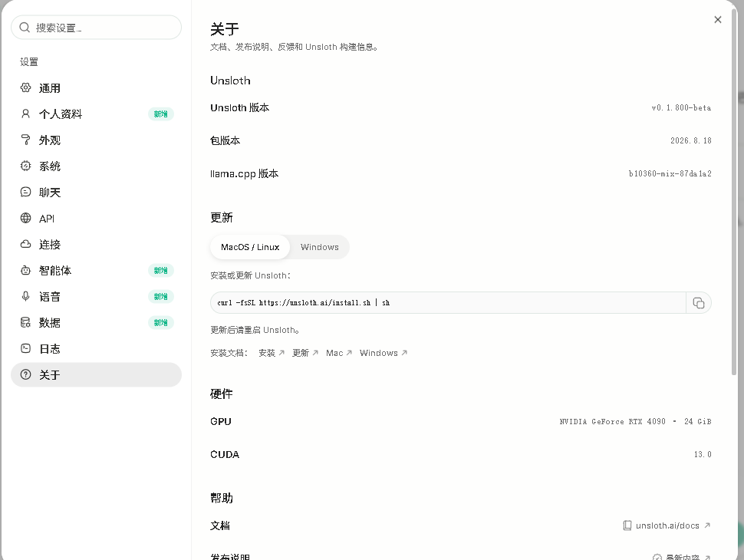The width and height of the screenshot is (744, 560).
Task: Click the book icon beside unsloth.ai/docs
Action: click(x=627, y=525)
